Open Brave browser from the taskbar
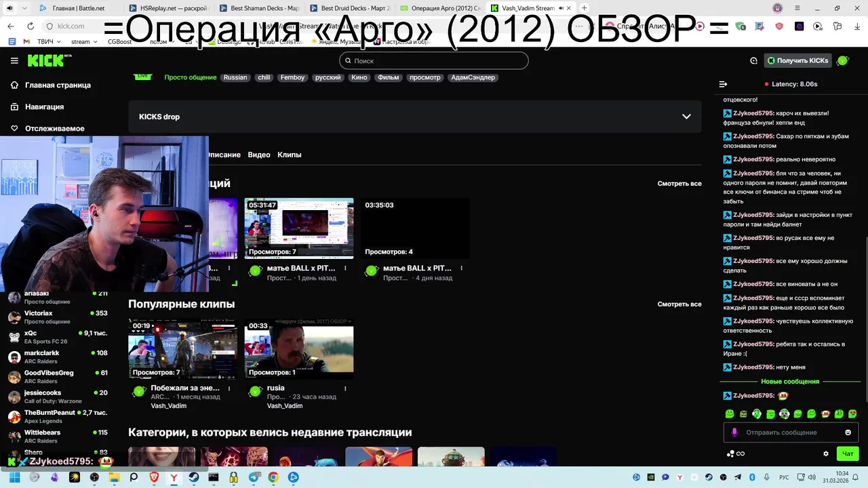Screen dimensions: 868x488 154,477
